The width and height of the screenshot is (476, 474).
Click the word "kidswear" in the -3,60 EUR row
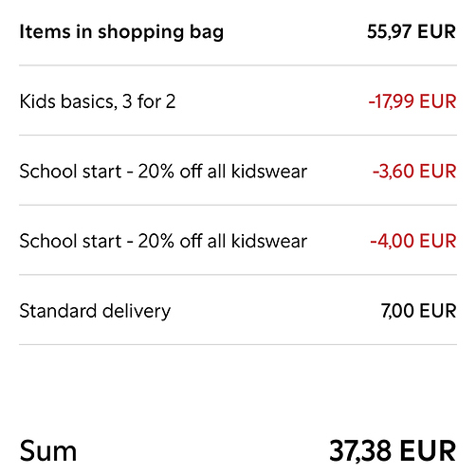coord(269,172)
